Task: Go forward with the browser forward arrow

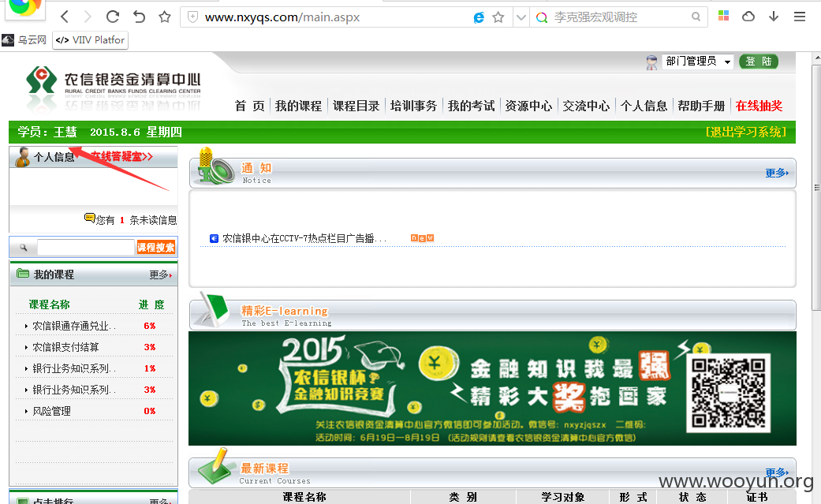Action: point(88,17)
